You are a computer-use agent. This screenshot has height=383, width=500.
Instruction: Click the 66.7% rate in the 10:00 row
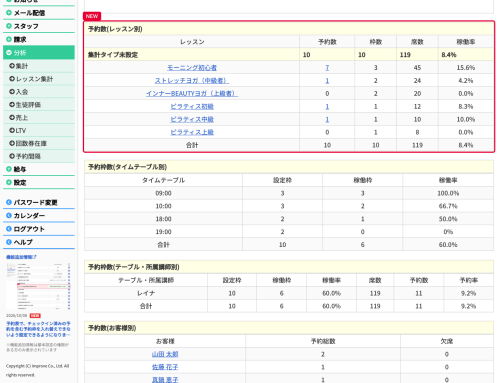pos(448,206)
